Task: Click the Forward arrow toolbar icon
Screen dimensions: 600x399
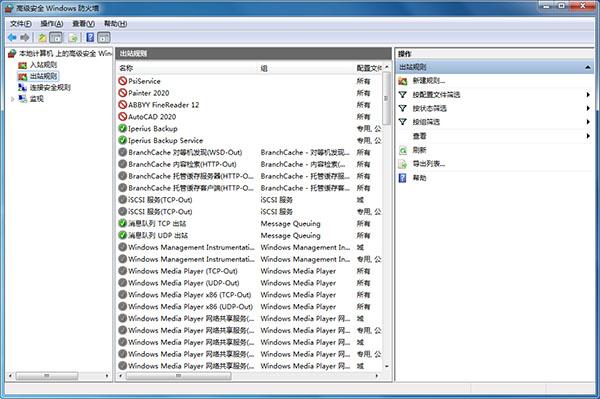Action: click(25, 37)
